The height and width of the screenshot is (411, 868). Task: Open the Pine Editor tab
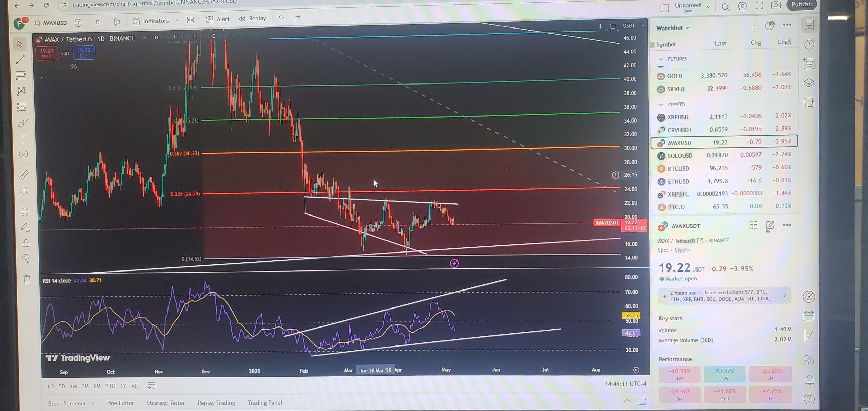pyautogui.click(x=120, y=403)
